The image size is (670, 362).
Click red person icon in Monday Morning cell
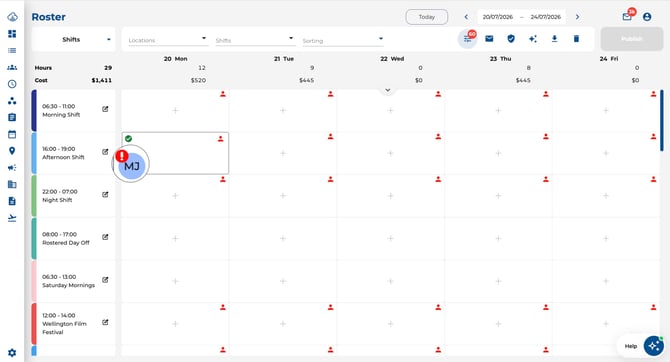click(223, 94)
